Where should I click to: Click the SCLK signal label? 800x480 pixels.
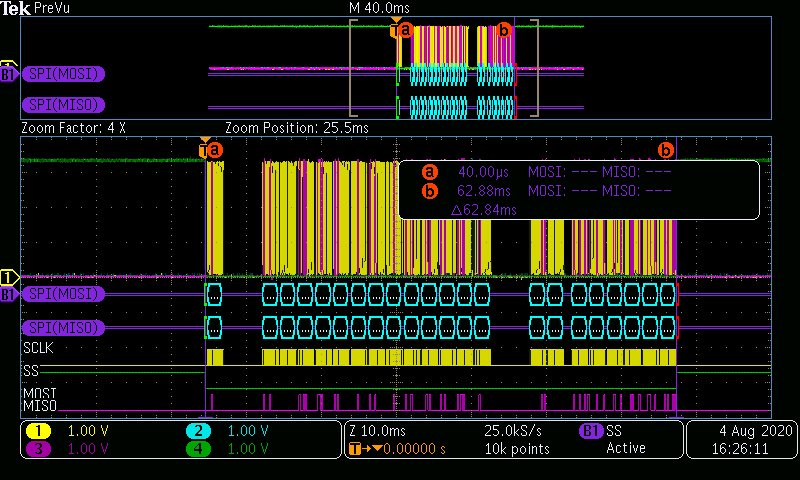[x=38, y=348]
